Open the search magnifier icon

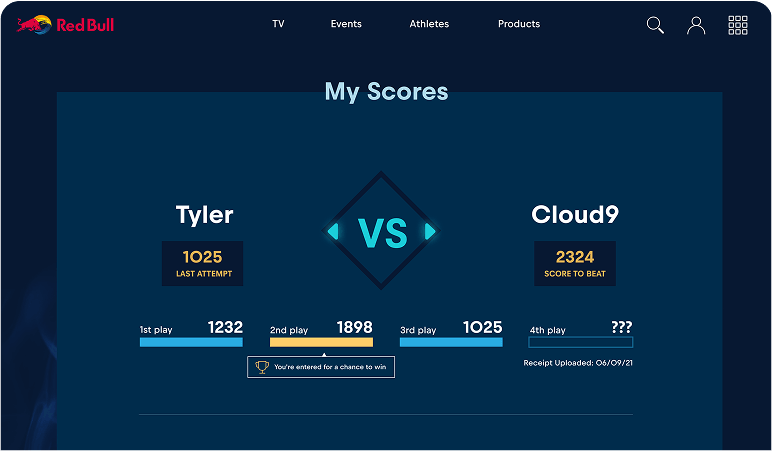point(655,25)
